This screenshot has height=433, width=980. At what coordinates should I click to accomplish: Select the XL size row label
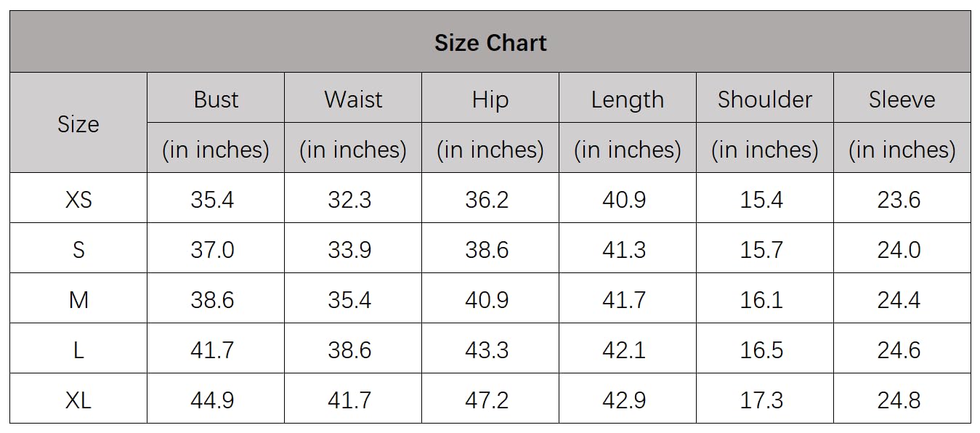tap(78, 400)
